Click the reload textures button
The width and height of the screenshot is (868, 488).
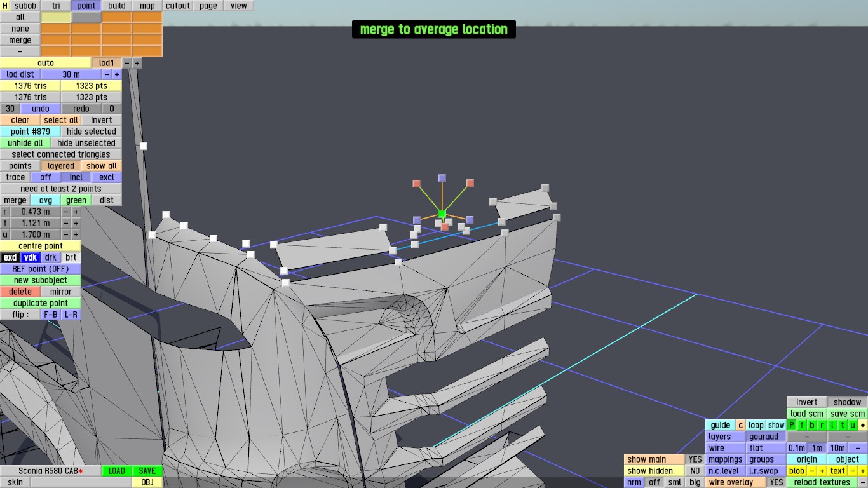[822, 482]
